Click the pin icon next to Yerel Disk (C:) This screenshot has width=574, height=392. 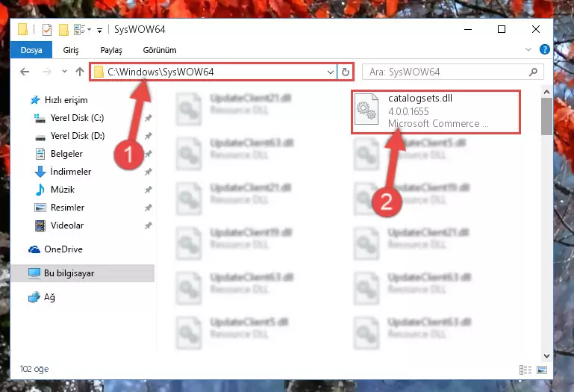click(149, 118)
